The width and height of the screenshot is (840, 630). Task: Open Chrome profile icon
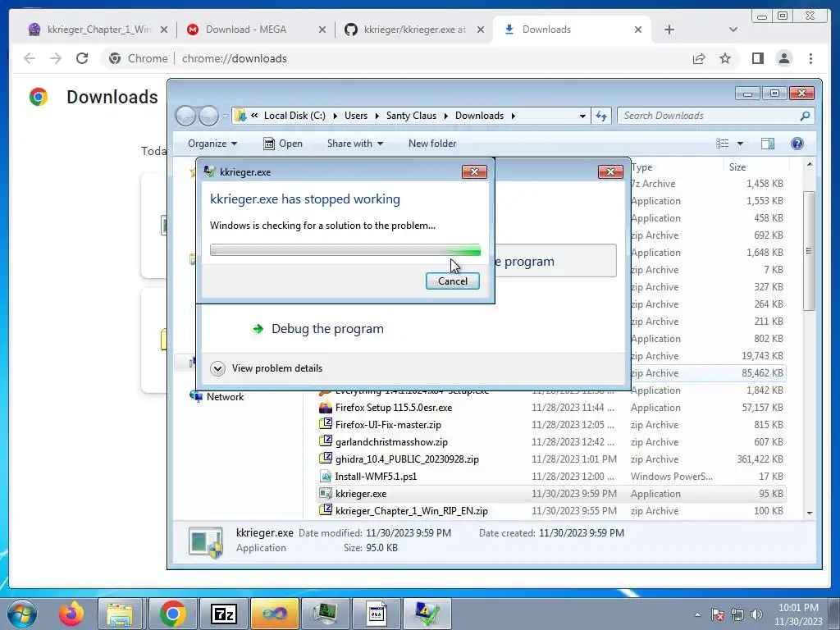pos(784,58)
